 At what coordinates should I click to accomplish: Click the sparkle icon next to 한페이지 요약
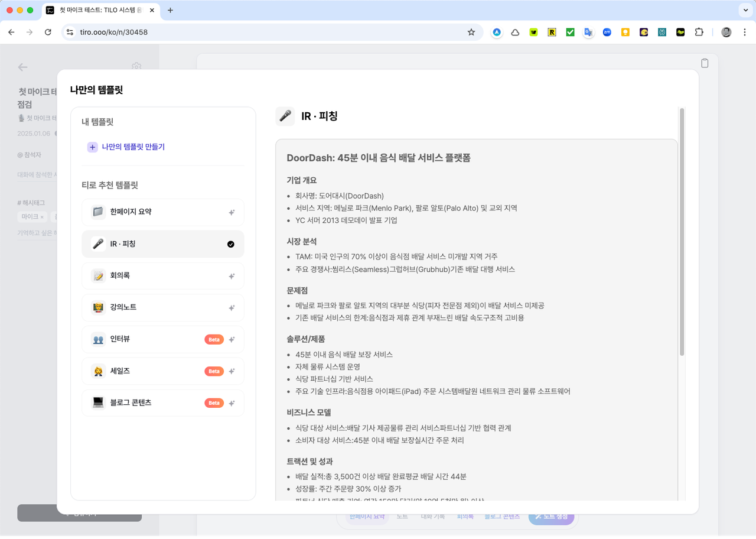click(x=232, y=212)
